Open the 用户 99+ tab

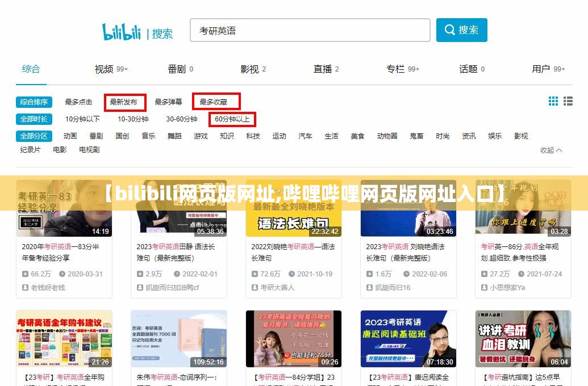coord(548,69)
